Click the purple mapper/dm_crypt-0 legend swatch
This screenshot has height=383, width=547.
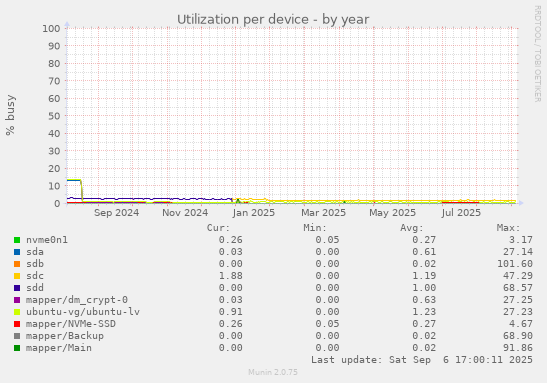click(17, 300)
